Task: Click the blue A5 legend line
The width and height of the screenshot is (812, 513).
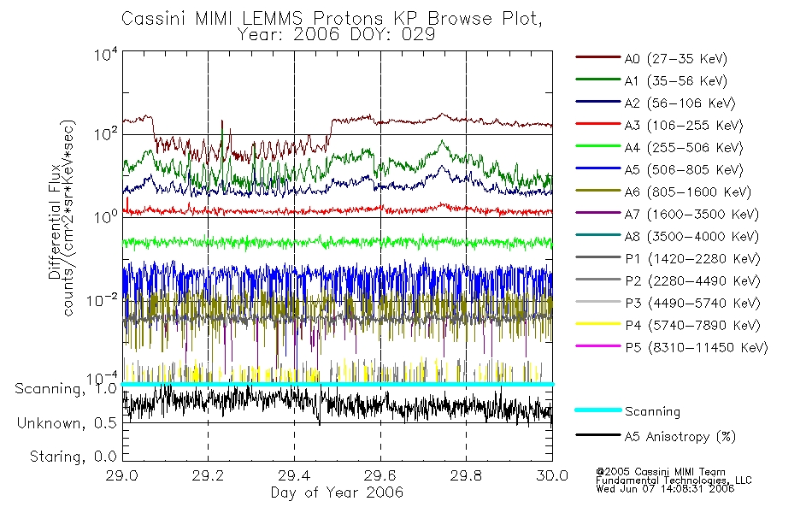Action: click(598, 168)
